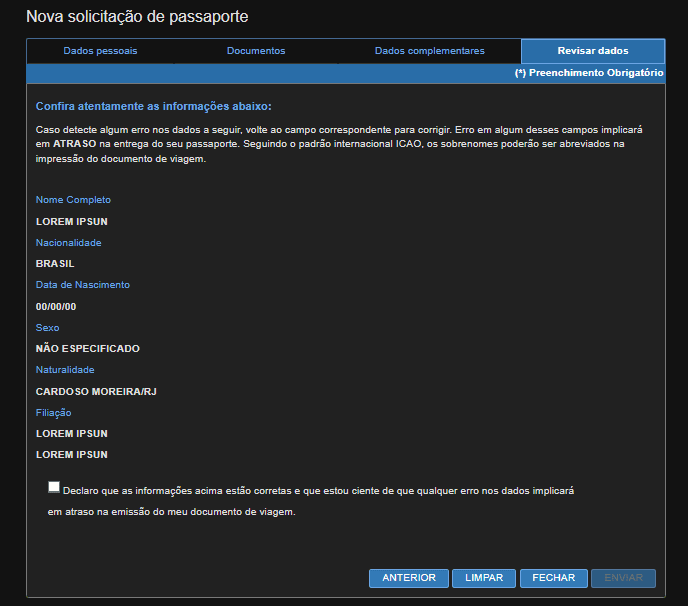Select the CARDOSO MOREIRA/RJ value
The height and width of the screenshot is (606, 688).
[96, 392]
